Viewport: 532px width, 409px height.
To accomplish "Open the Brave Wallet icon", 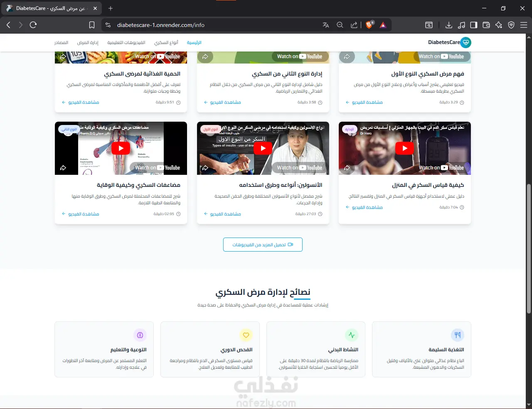I will pos(486,25).
